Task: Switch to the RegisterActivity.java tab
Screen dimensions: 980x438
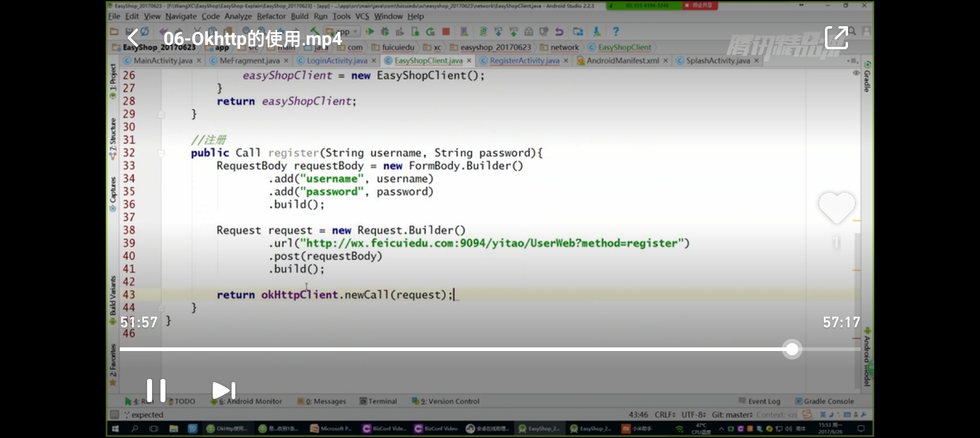Action: coord(524,61)
